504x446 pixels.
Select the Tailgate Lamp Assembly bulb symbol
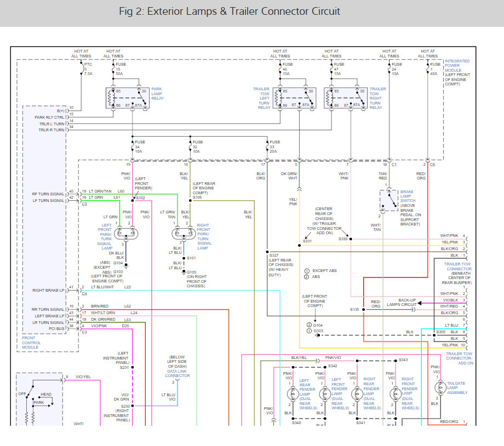pyautogui.click(x=438, y=387)
